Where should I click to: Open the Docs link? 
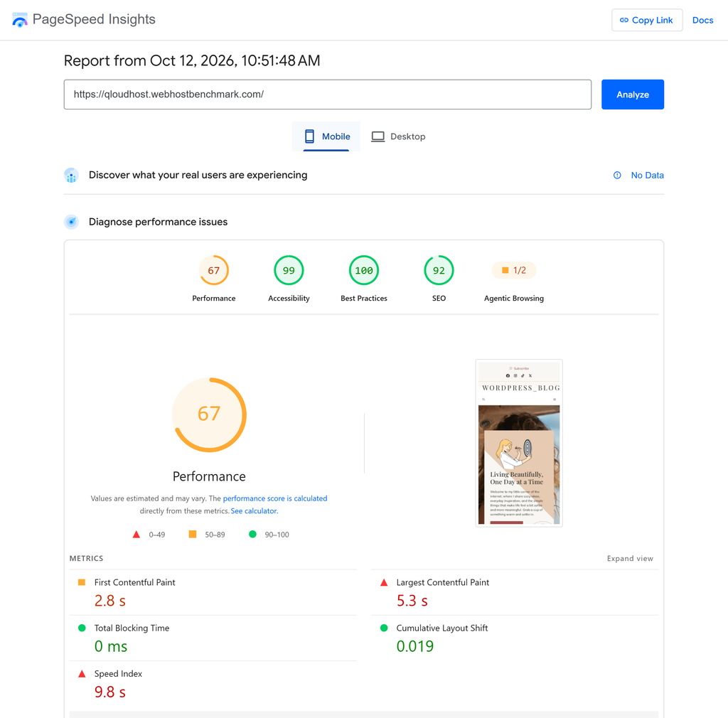(x=702, y=20)
